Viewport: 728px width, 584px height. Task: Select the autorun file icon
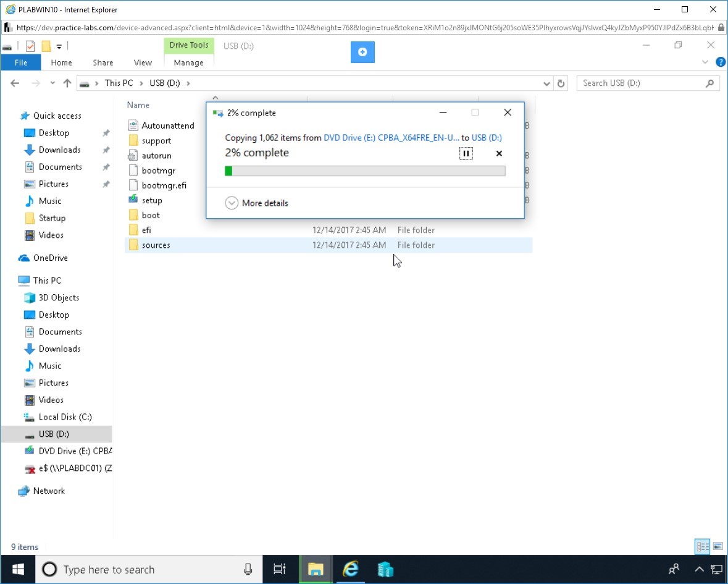coord(133,155)
